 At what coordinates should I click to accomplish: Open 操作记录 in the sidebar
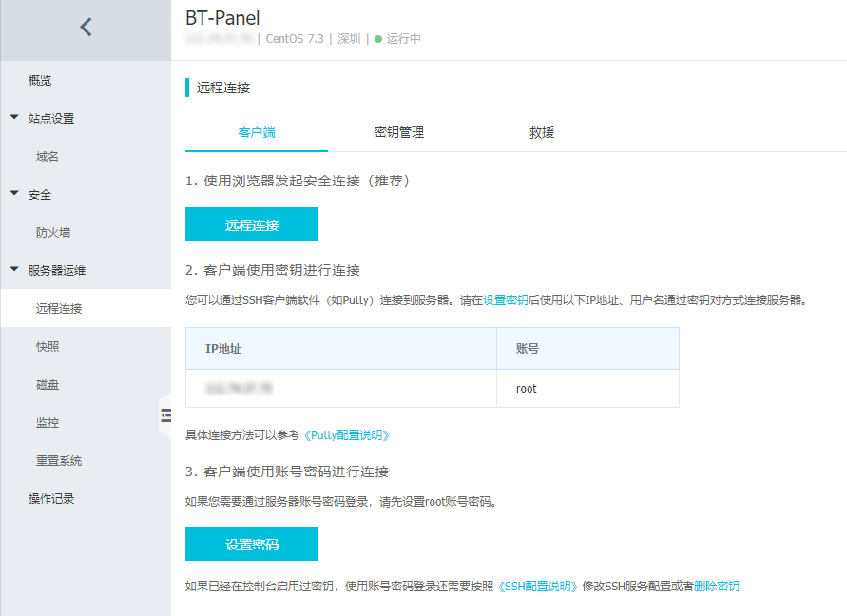(x=51, y=499)
